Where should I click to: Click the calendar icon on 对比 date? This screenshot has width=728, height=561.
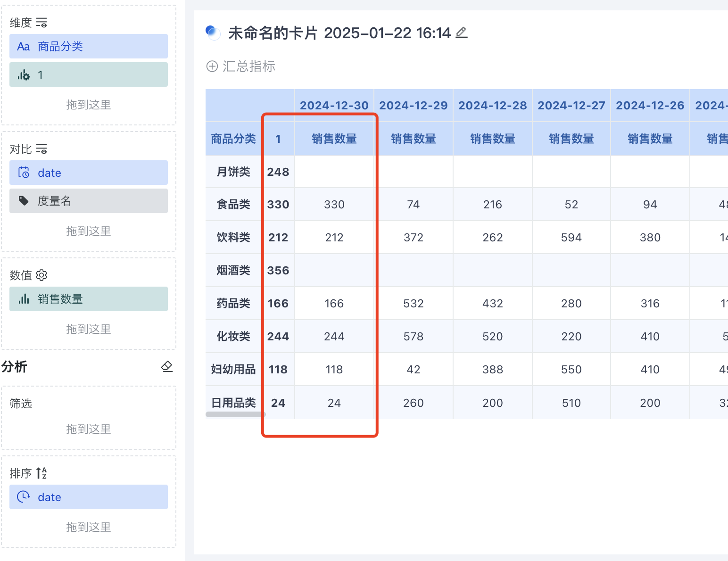[x=24, y=173]
